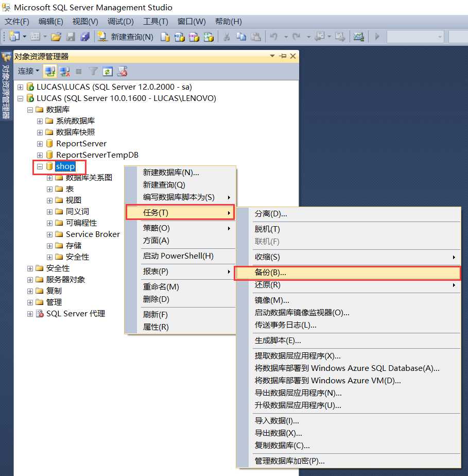The image size is (468, 476).
Task: Open the 视图(V) menu
Action: coord(85,22)
